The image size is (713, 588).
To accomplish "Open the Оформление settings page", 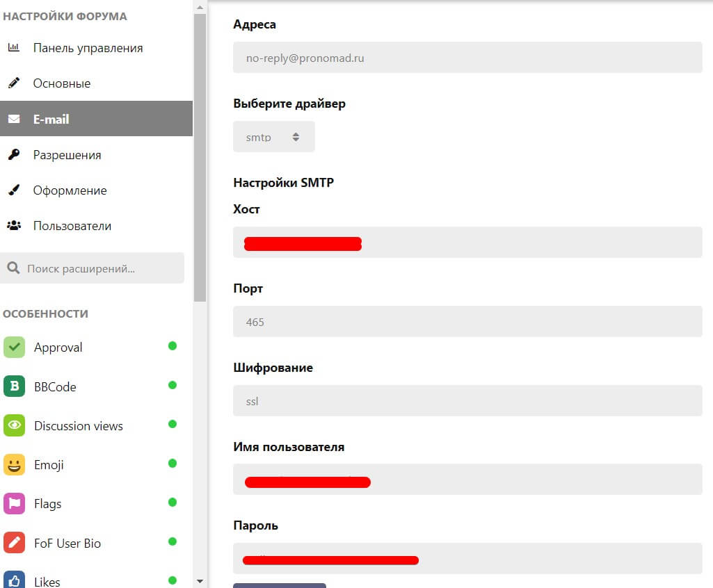I will tap(70, 190).
